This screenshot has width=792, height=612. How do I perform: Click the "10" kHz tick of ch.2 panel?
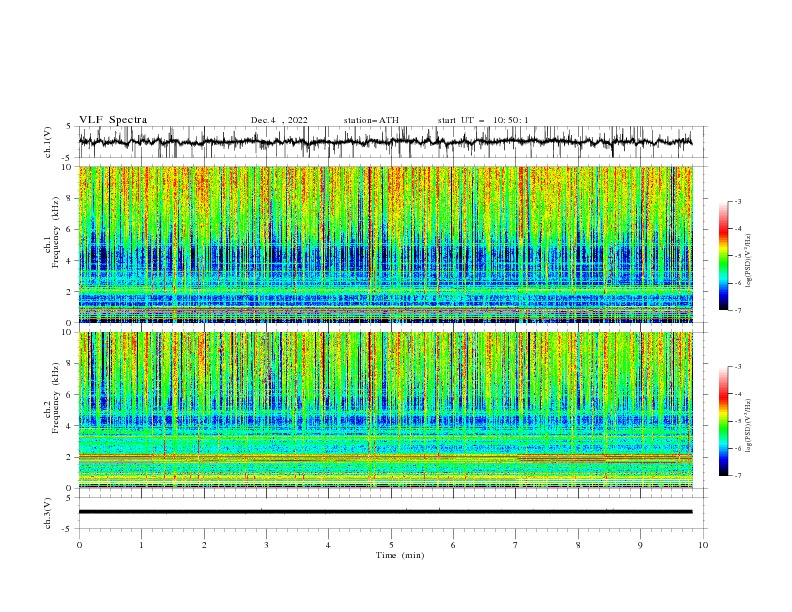click(x=69, y=332)
